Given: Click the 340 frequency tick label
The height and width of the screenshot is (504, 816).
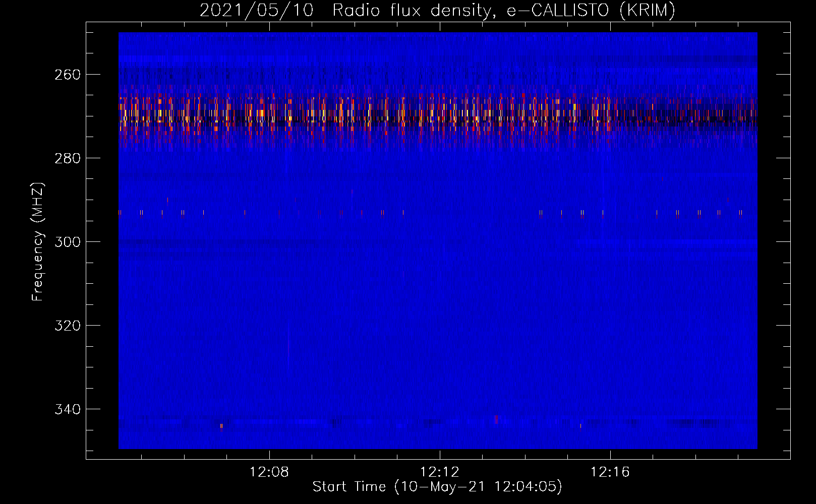Looking at the screenshot, I should coord(68,409).
